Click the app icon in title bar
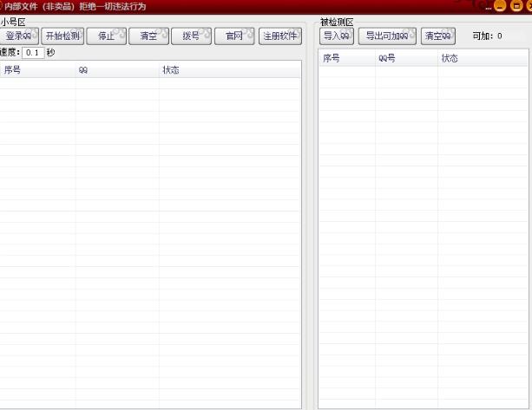532x410 pixels. pyautogui.click(x=4, y=6)
